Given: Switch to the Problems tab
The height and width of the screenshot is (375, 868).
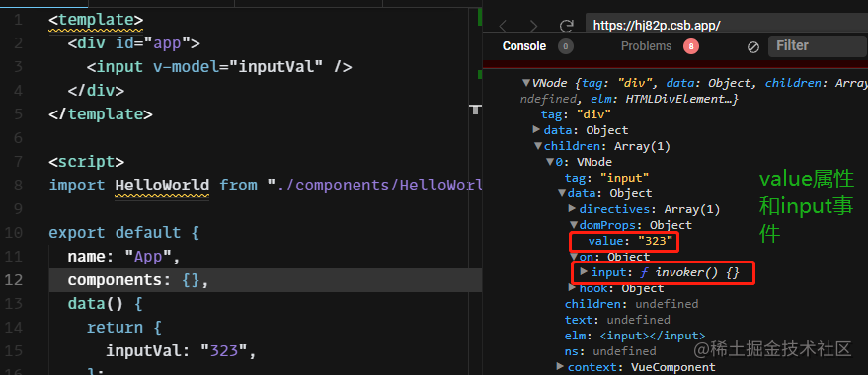Looking at the screenshot, I should coord(646,46).
